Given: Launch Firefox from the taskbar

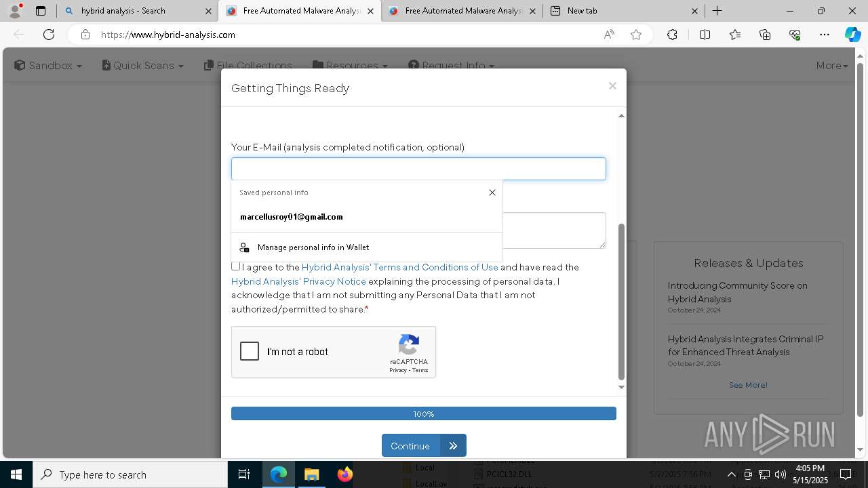Looking at the screenshot, I should coord(345,474).
